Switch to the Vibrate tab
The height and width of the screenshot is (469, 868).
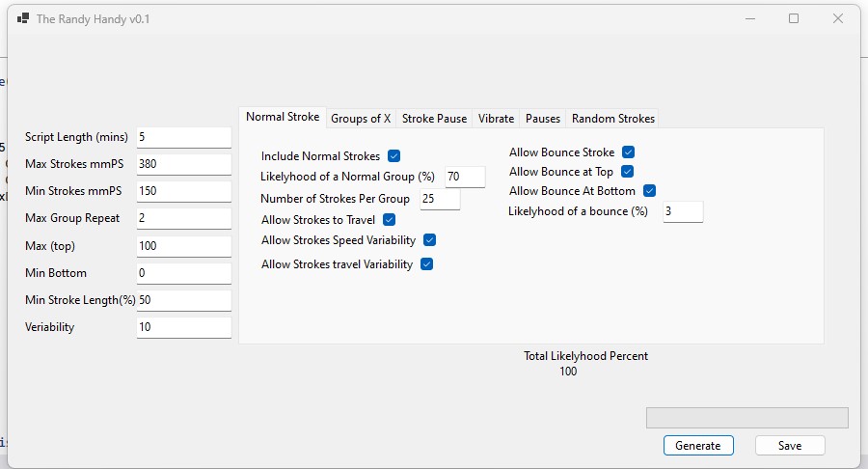click(x=496, y=119)
